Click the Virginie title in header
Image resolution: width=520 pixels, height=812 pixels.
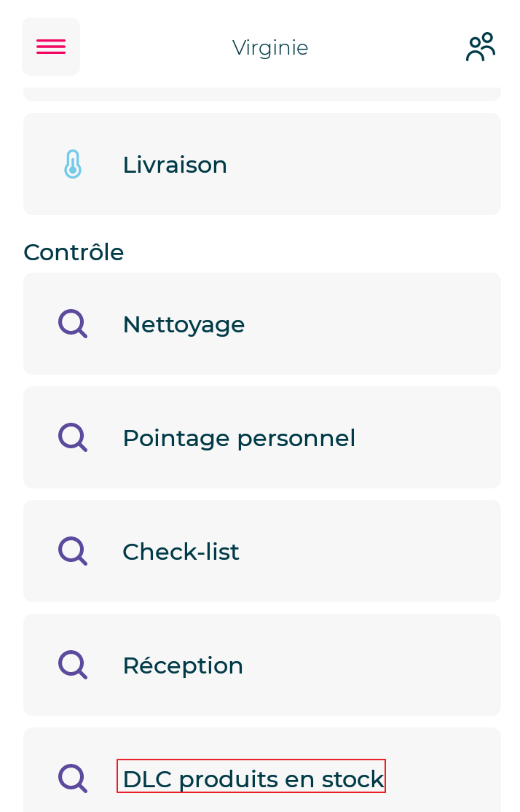click(x=270, y=47)
